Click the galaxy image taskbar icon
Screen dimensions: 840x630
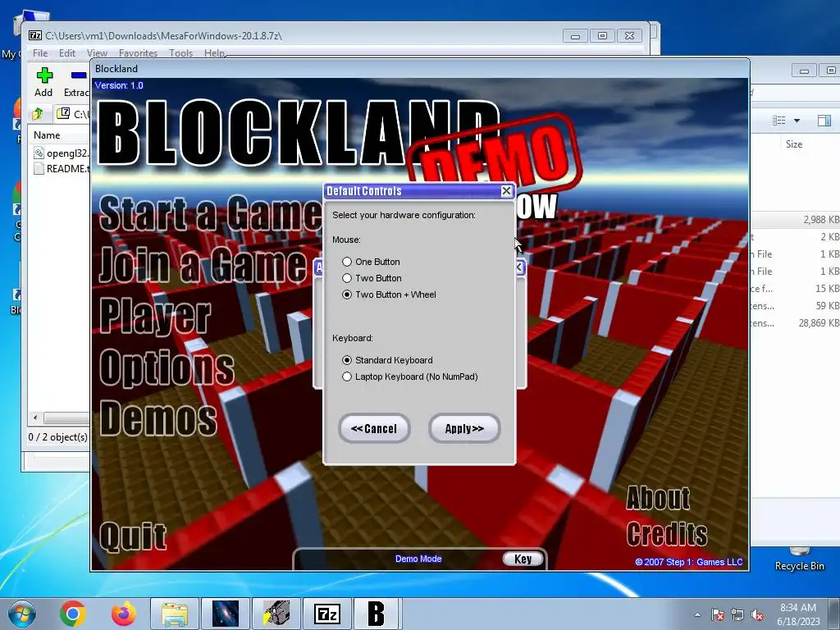pyautogui.click(x=226, y=614)
